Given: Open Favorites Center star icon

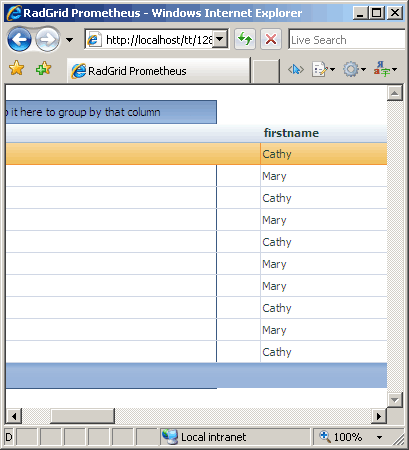Looking at the screenshot, I should pyautogui.click(x=16, y=68).
